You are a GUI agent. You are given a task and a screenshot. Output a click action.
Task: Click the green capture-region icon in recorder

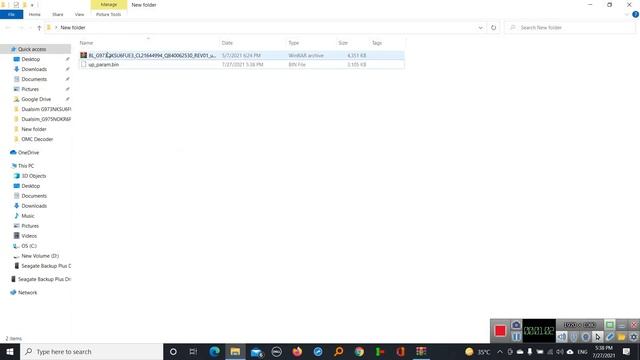pyautogui.click(x=609, y=325)
